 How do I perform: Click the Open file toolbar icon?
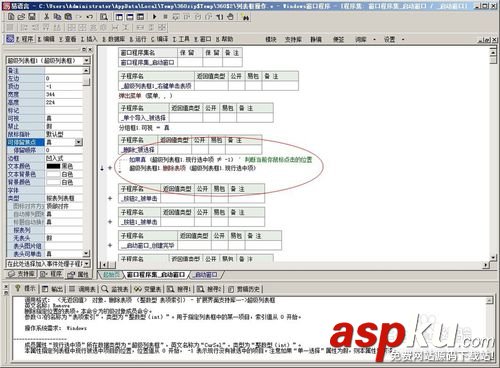coord(21,16)
